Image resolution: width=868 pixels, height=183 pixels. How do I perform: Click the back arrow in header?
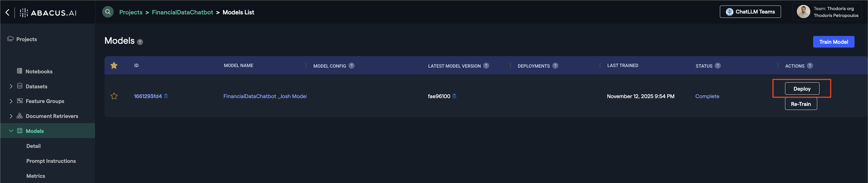pos(7,12)
